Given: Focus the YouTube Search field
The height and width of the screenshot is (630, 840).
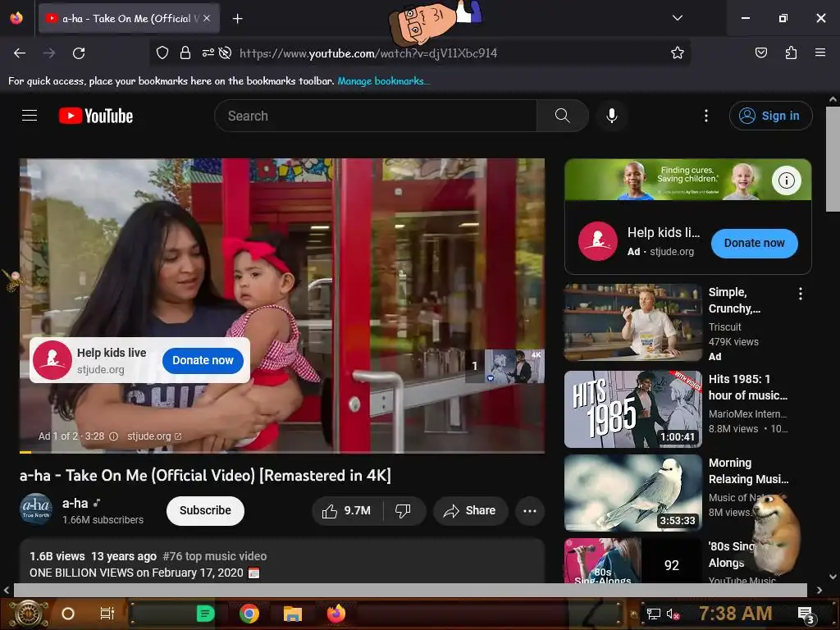Looking at the screenshot, I should (x=375, y=116).
